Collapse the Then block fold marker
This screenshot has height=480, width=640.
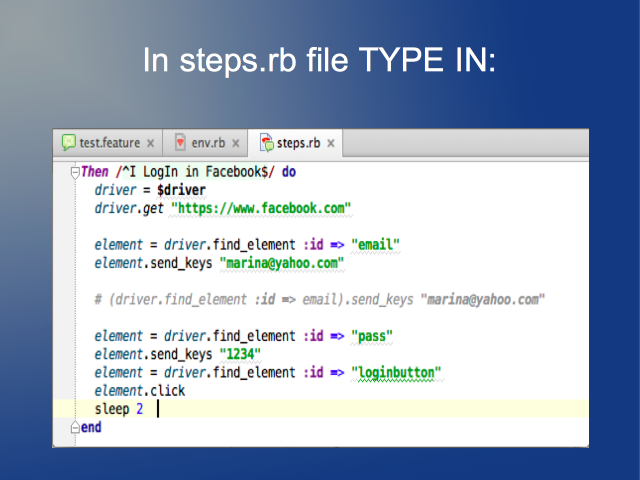[x=75, y=173]
